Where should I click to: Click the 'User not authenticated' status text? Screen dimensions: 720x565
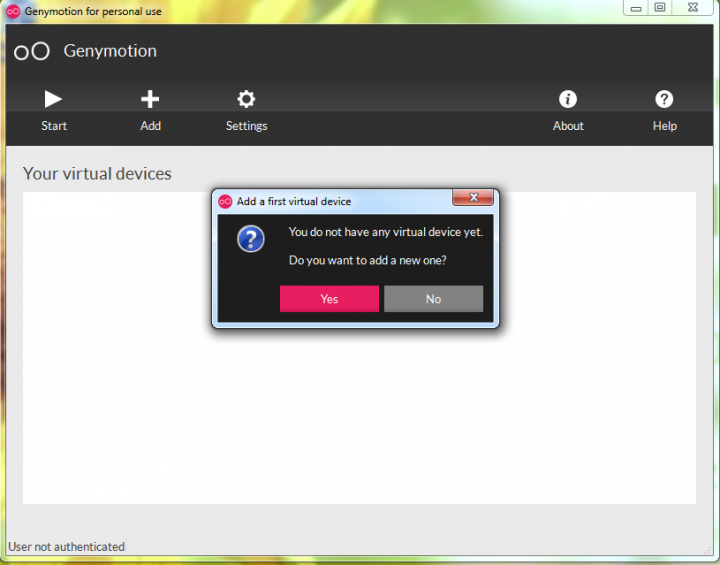(x=67, y=547)
